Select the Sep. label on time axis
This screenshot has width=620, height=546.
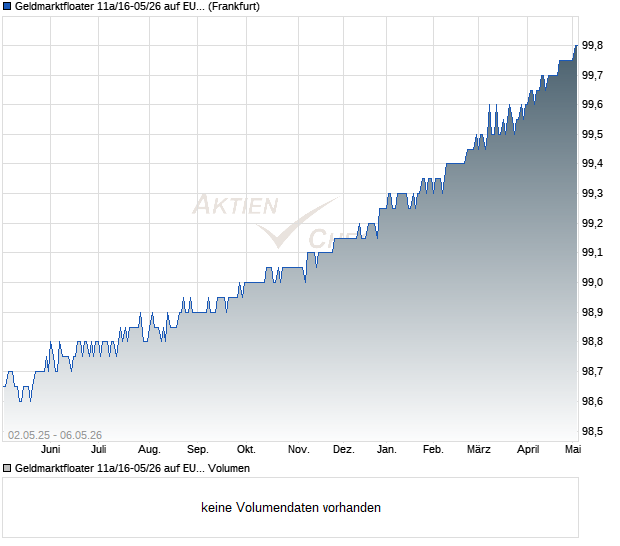coord(197,450)
